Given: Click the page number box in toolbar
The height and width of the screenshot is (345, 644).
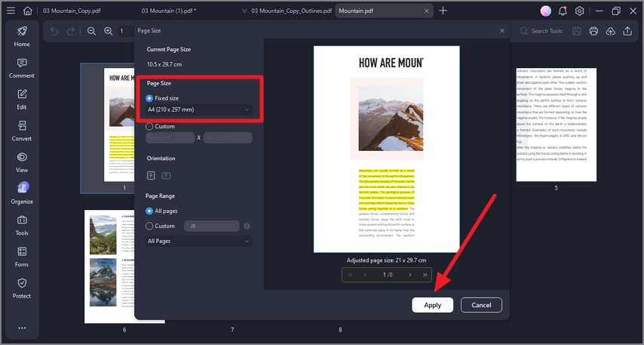Looking at the screenshot, I should click(x=126, y=31).
